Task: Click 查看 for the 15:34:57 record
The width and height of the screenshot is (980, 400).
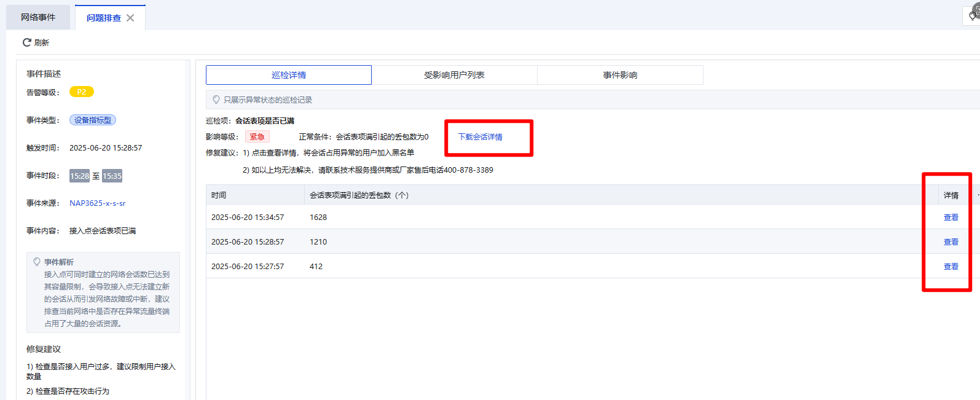Action: [x=951, y=218]
